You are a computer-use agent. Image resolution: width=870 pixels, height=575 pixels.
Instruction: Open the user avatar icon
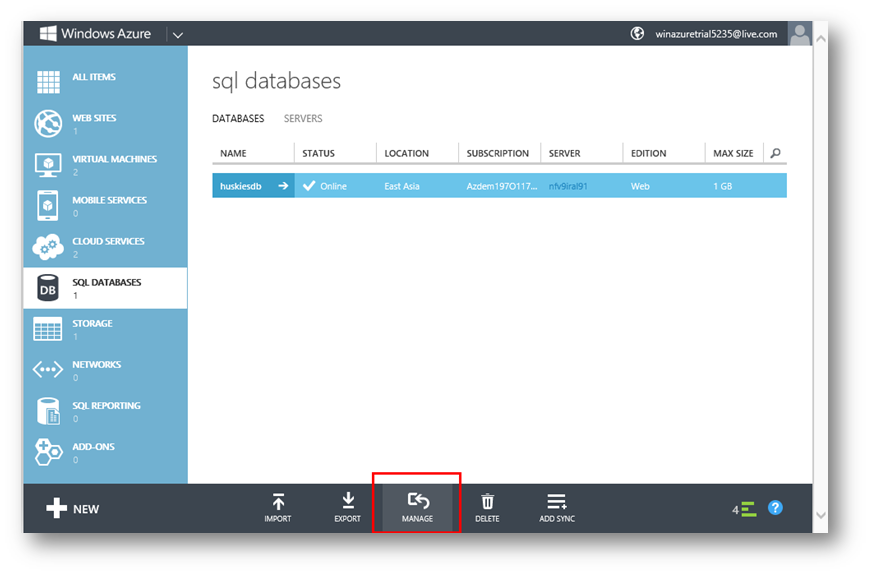pyautogui.click(x=800, y=34)
